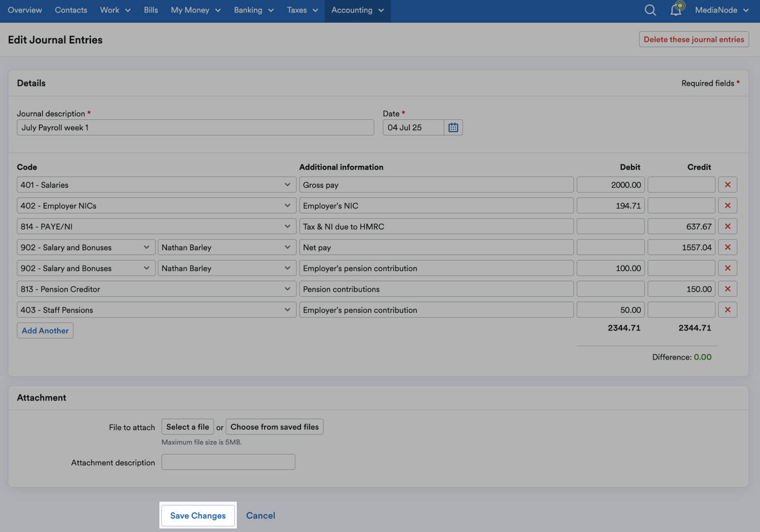This screenshot has height=532, width=760.
Task: Remove the 814 - PAYE/NI line
Action: coord(728,226)
